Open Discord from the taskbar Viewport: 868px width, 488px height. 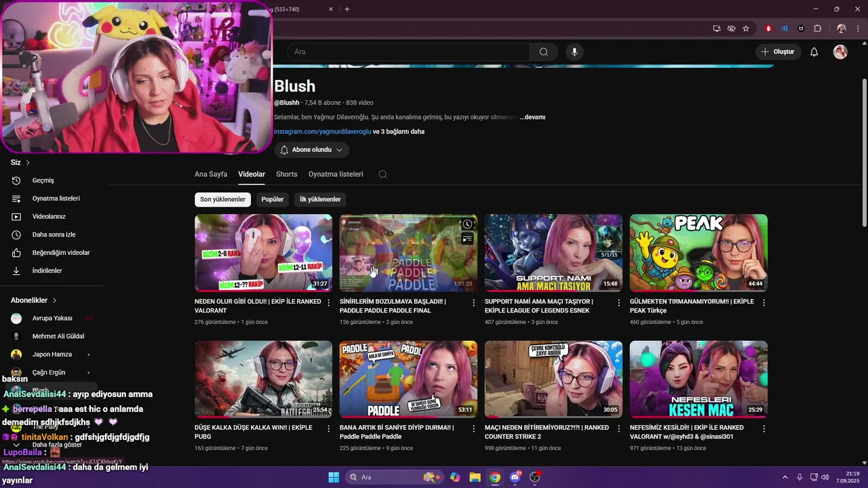pos(515,477)
